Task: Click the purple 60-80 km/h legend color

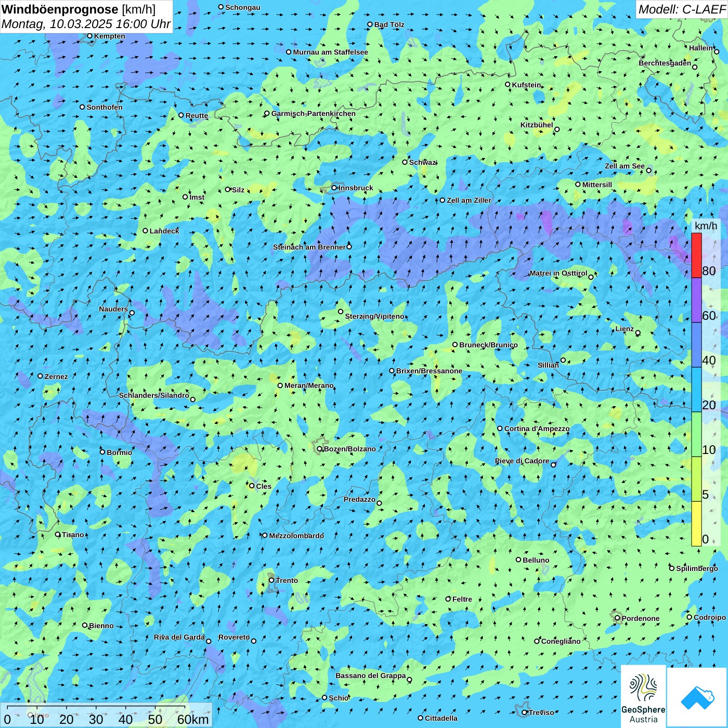Action: 696,300
